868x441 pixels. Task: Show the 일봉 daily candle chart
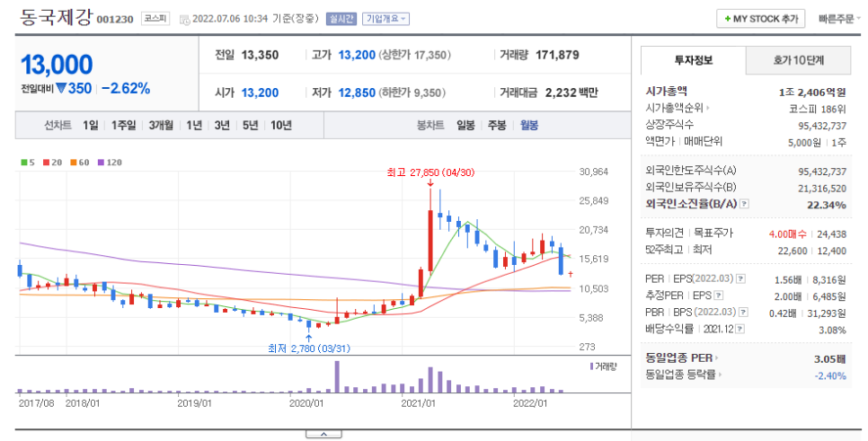pyautogui.click(x=465, y=126)
